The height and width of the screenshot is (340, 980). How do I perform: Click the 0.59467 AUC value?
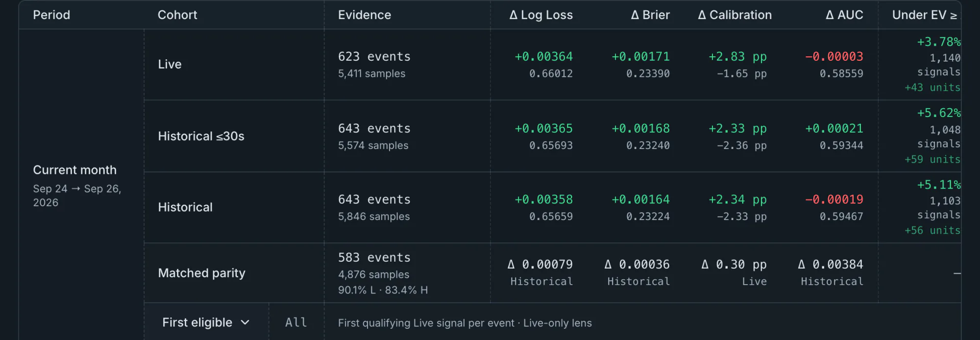[841, 217]
